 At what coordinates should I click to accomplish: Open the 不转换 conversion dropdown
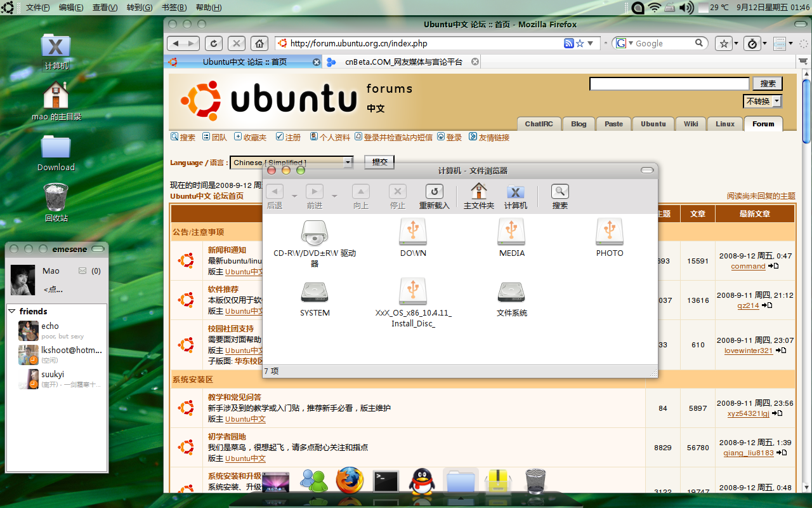coord(763,102)
